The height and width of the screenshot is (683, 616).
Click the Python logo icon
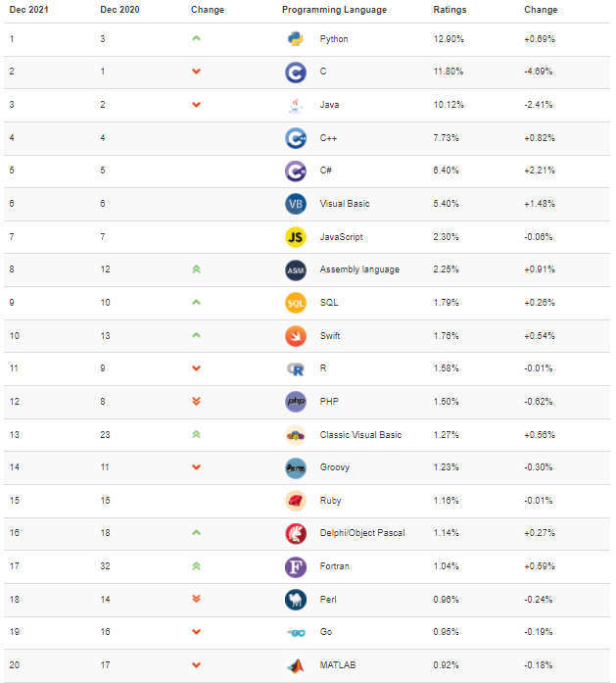(x=296, y=39)
